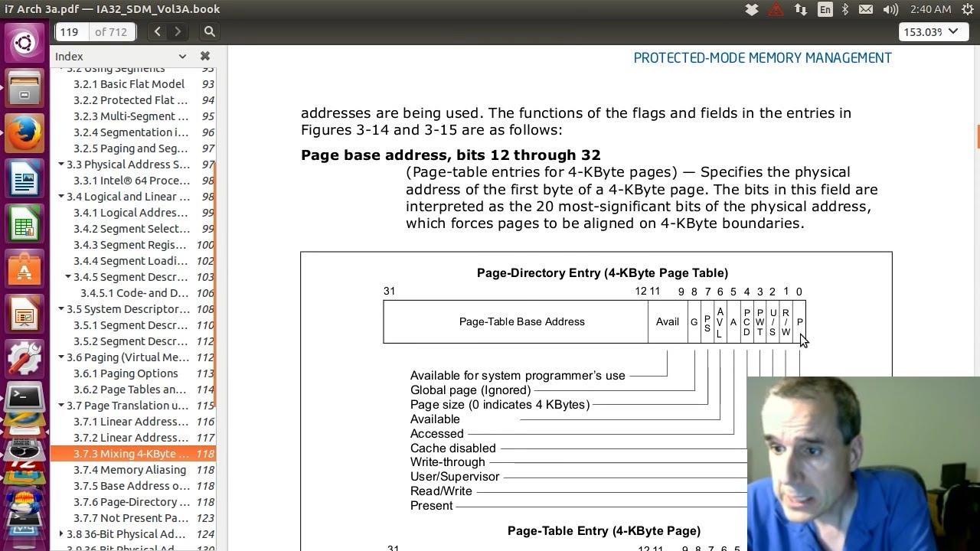The height and width of the screenshot is (551, 980).
Task: Open Ubuntu Software Center in the launcher
Action: [x=24, y=269]
